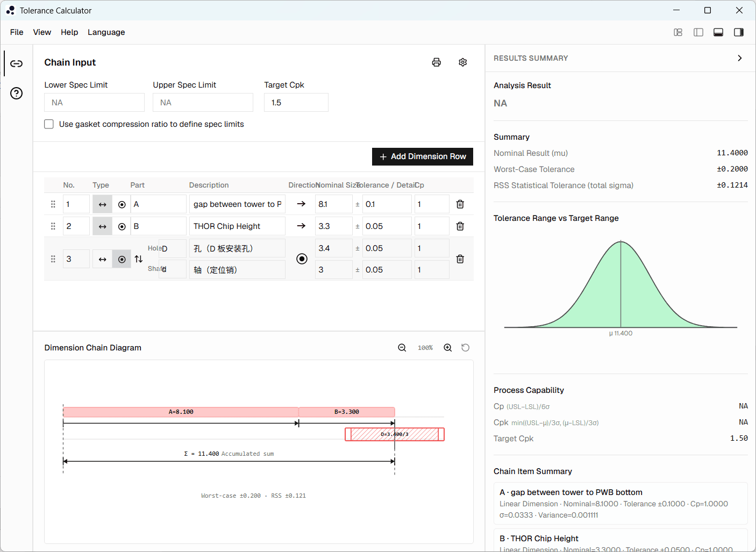Screen dimensions: 756x552
Task: Click the print icon in Chain Input
Action: coord(437,62)
